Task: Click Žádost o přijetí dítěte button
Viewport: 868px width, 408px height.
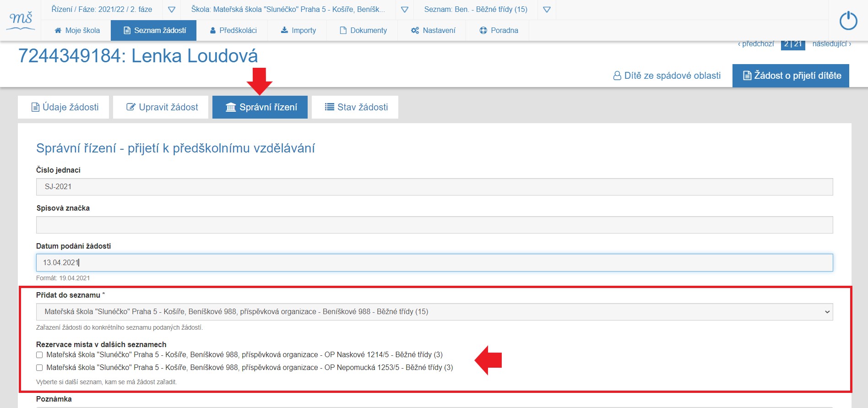Action: tap(791, 76)
